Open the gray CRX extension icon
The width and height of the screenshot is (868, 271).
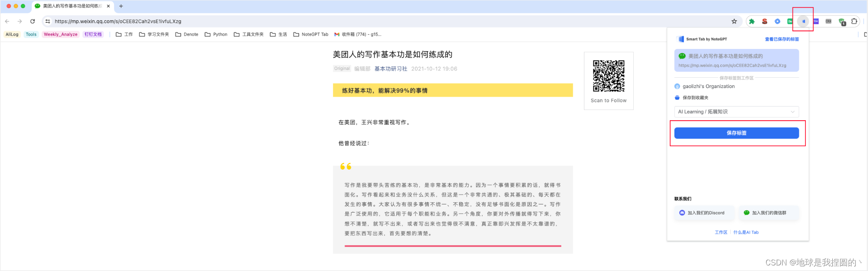point(829,21)
